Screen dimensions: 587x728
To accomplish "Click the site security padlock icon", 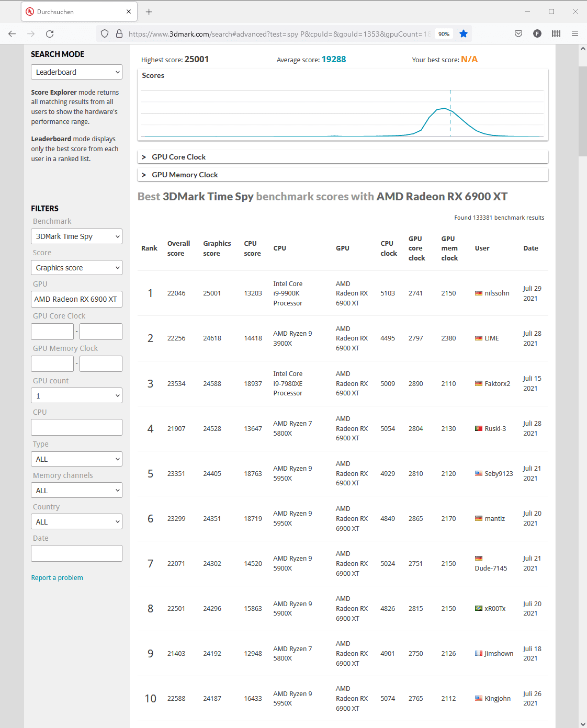I will click(119, 34).
